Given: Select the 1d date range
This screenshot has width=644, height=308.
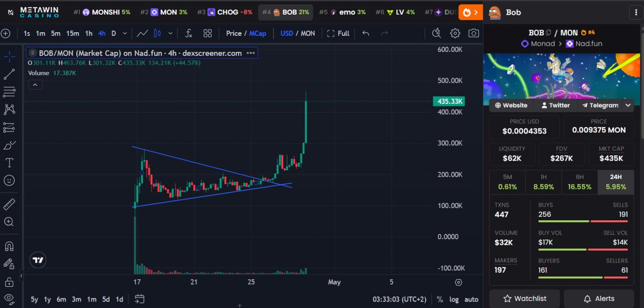Looking at the screenshot, I should pyautogui.click(x=120, y=299).
